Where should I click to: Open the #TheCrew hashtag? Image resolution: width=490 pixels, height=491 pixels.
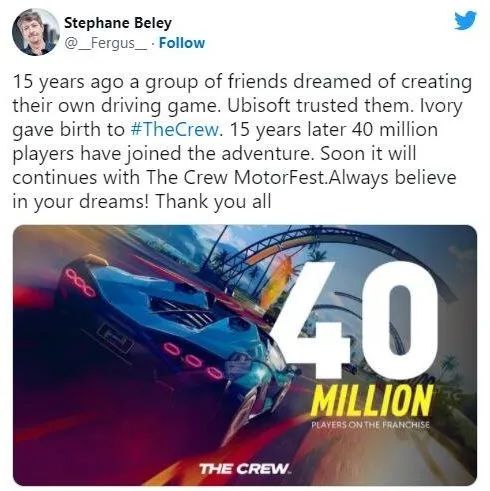point(175,129)
